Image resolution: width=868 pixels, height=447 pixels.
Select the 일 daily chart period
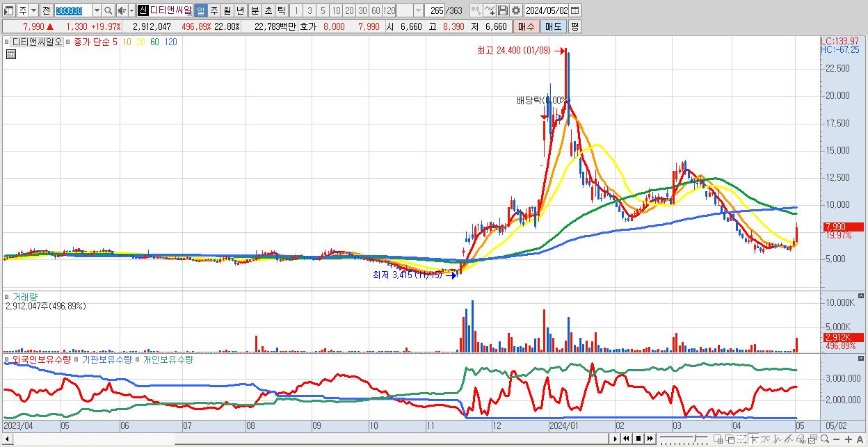[200, 10]
